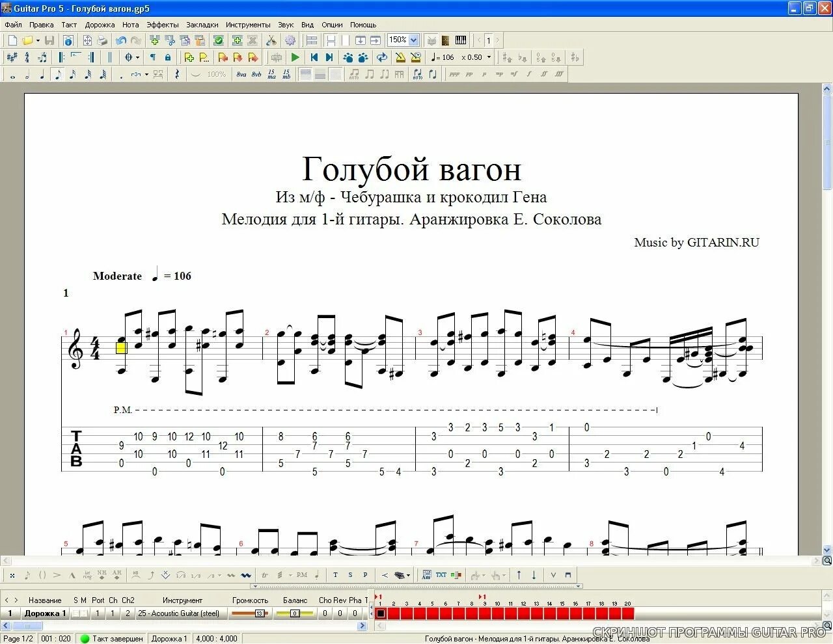
Task: Click the track list's right scroll arrow
Action: point(362,626)
